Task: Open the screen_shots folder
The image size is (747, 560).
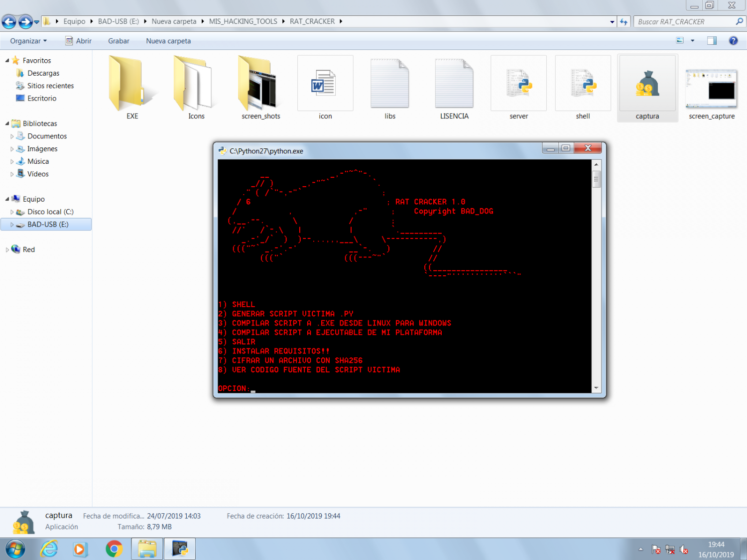Action: (260, 88)
